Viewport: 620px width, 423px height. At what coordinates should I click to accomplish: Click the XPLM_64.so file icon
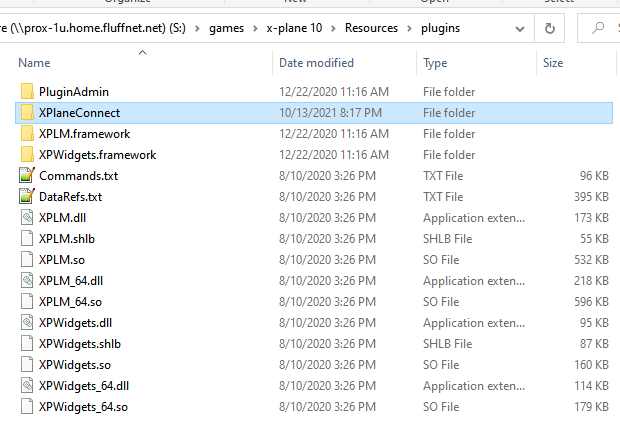click(x=27, y=301)
